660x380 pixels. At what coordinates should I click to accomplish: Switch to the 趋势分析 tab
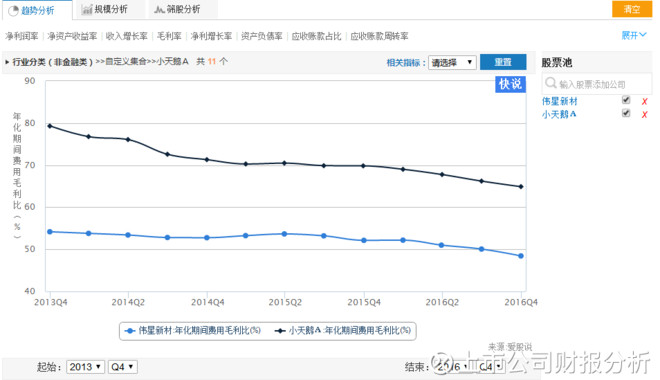(37, 10)
